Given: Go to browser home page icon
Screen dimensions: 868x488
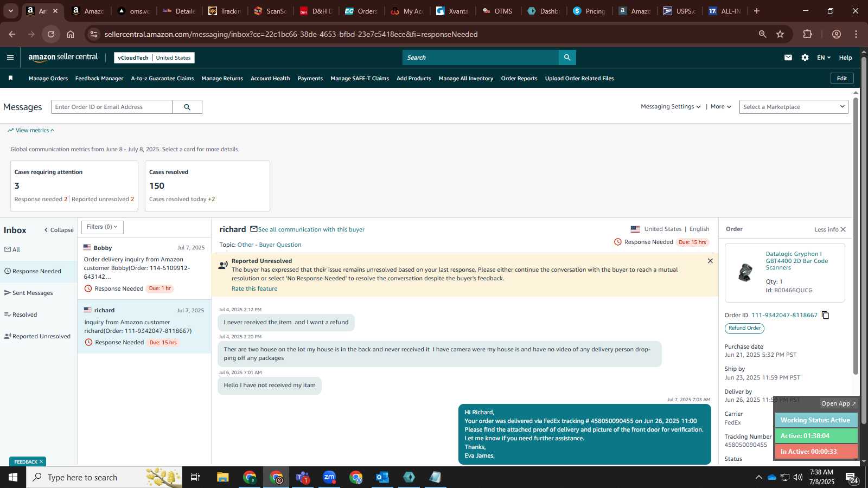Looking at the screenshot, I should click(x=71, y=34).
